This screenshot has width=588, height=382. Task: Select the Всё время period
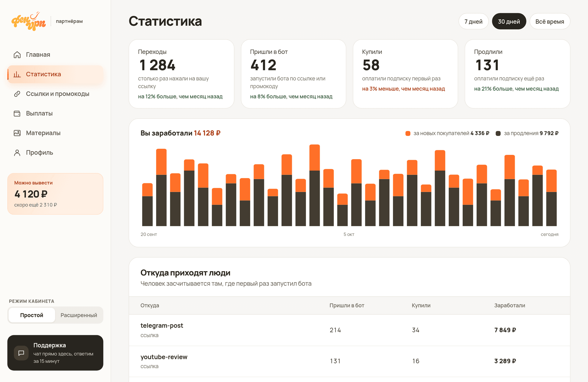(550, 21)
